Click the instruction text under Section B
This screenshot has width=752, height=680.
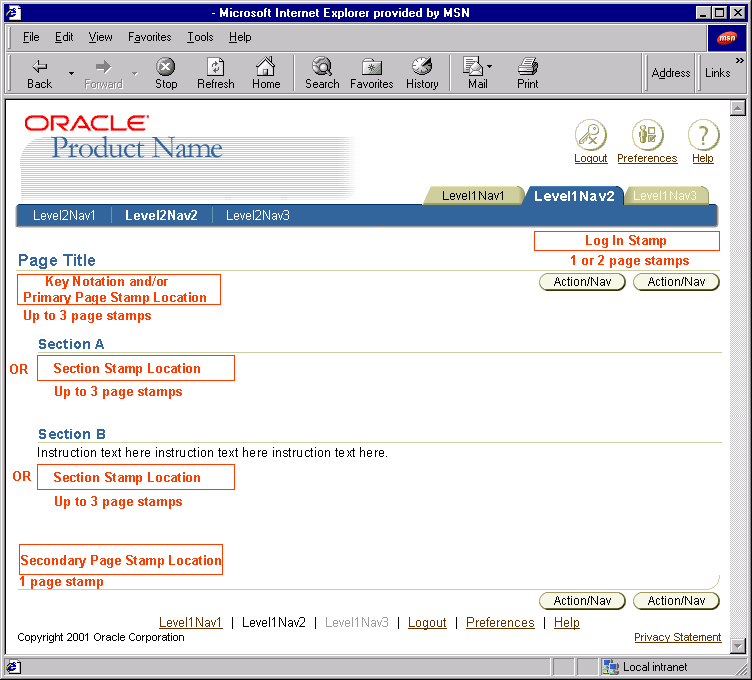pyautogui.click(x=212, y=453)
